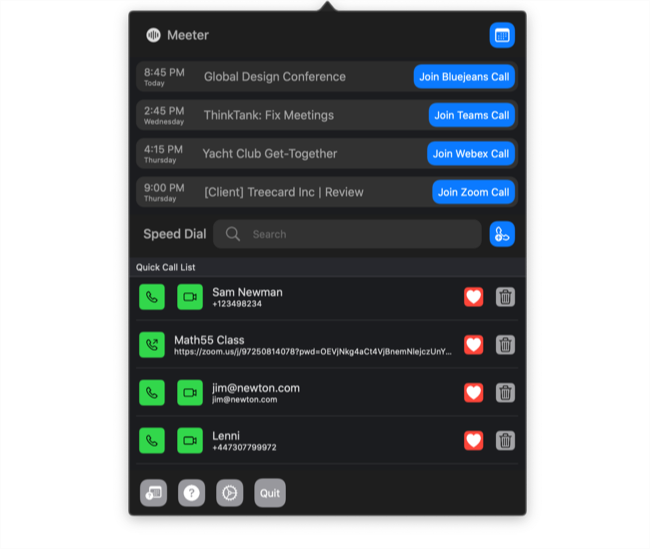650x549 pixels.
Task: Click the Meeter logo icon
Action: [x=153, y=35]
